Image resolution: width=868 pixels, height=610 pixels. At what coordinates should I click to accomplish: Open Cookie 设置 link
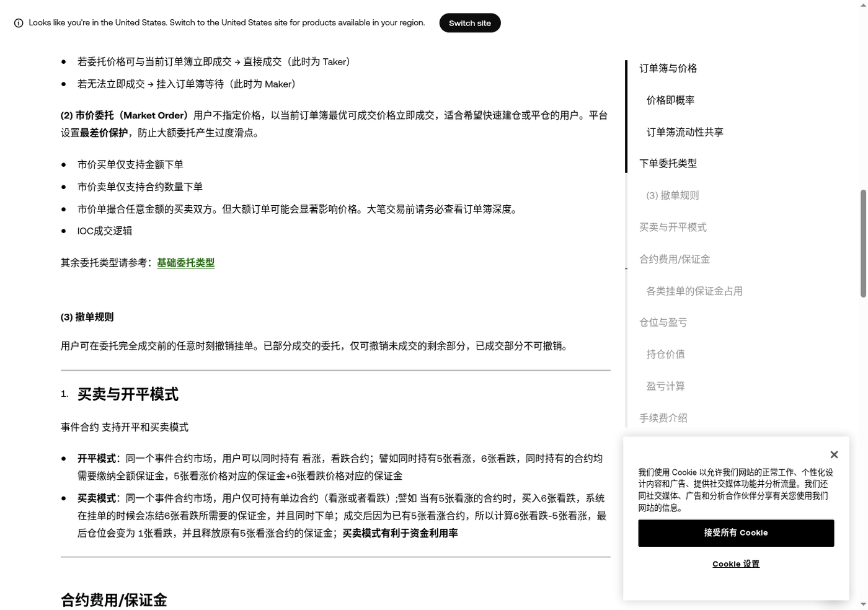[x=736, y=564]
